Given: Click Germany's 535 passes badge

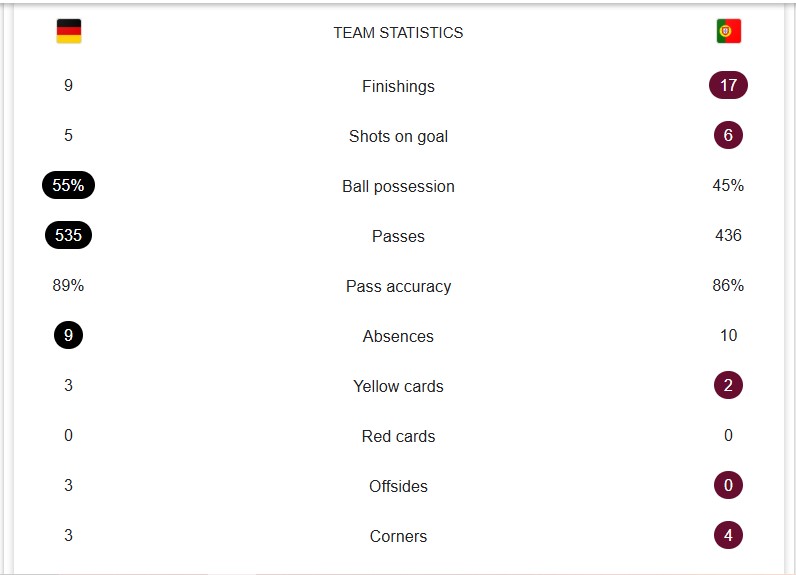Looking at the screenshot, I should coord(68,235).
